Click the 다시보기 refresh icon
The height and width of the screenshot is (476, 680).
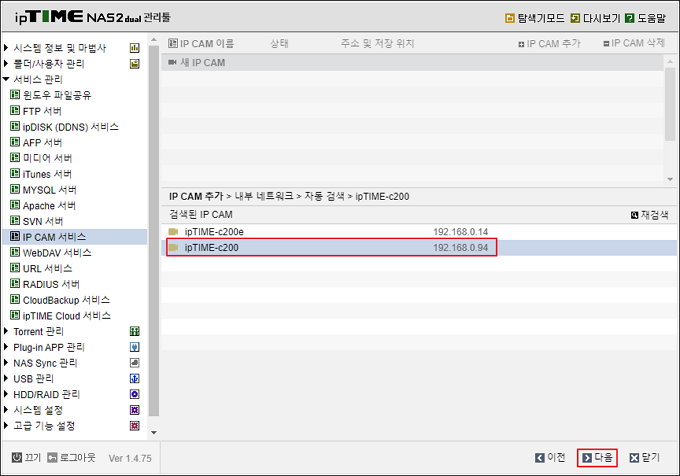pos(575,18)
